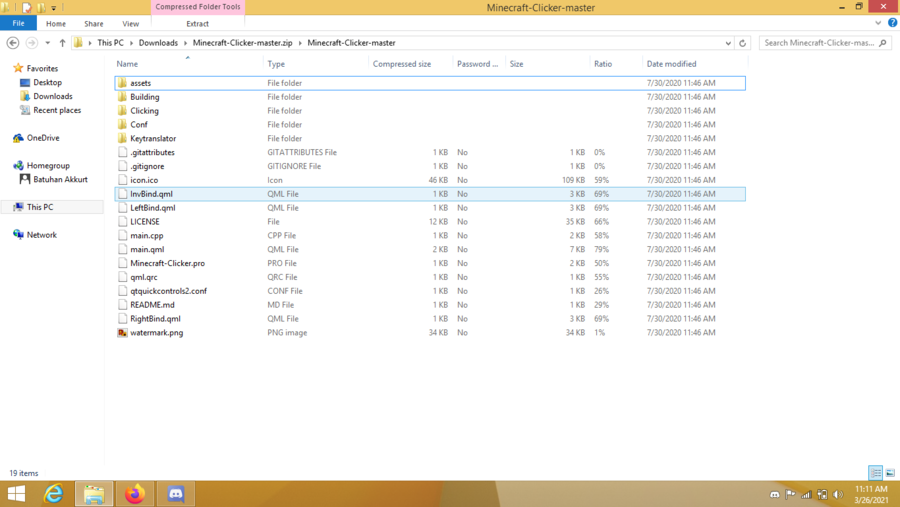Open the Windows Start button
Viewport: 900px width, 507px height.
point(17,494)
